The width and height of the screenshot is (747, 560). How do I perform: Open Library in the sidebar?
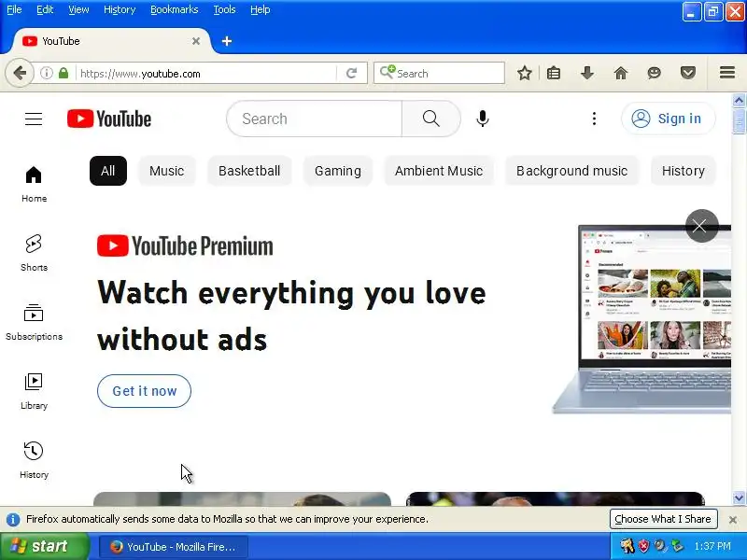(34, 391)
